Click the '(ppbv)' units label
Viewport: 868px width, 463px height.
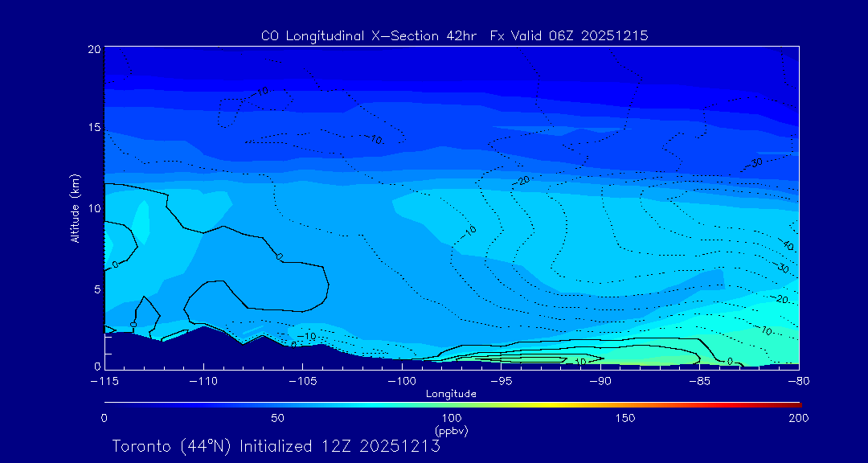coord(452,430)
